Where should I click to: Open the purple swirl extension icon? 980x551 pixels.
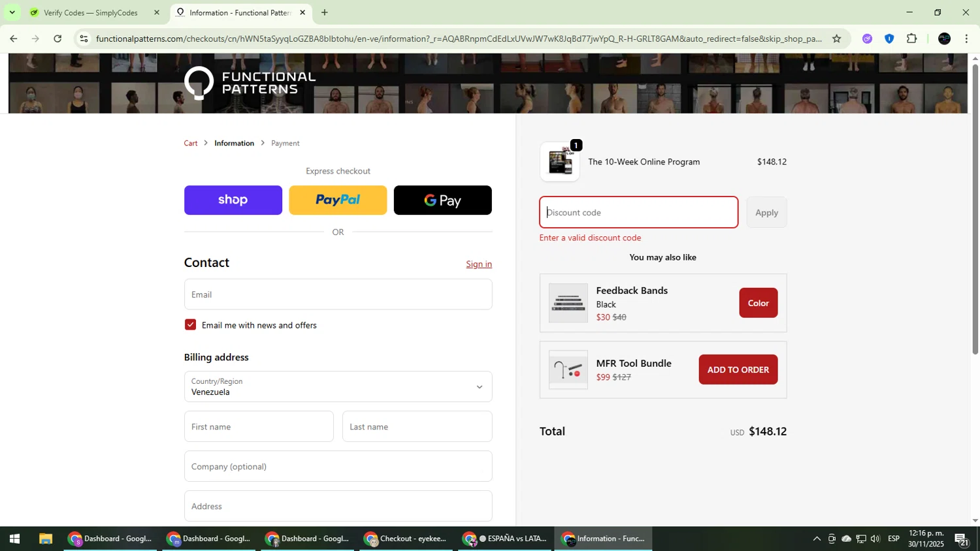tap(867, 39)
